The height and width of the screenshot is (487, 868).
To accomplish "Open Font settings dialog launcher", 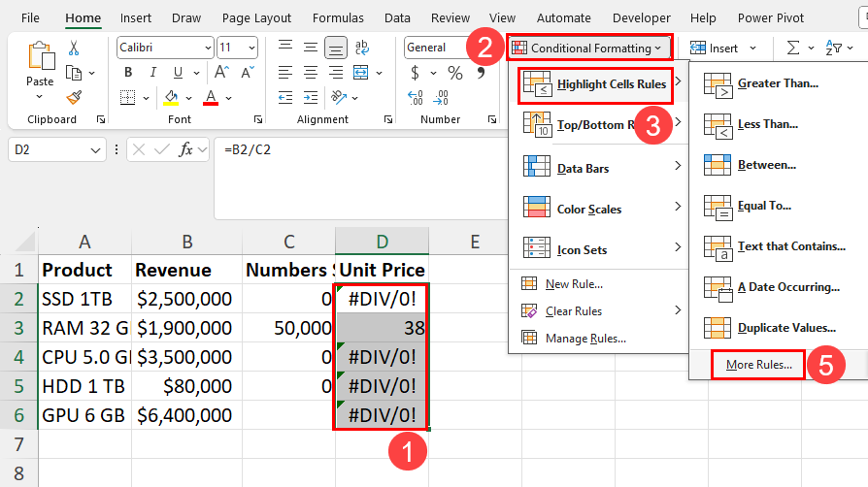I will coord(258,119).
